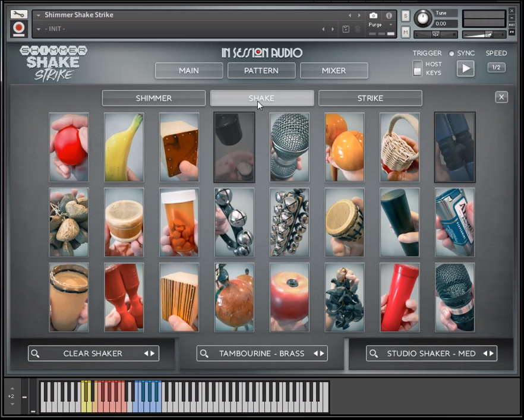Select the SHIMMER category tab
The height and width of the screenshot is (420, 524).
click(x=154, y=98)
